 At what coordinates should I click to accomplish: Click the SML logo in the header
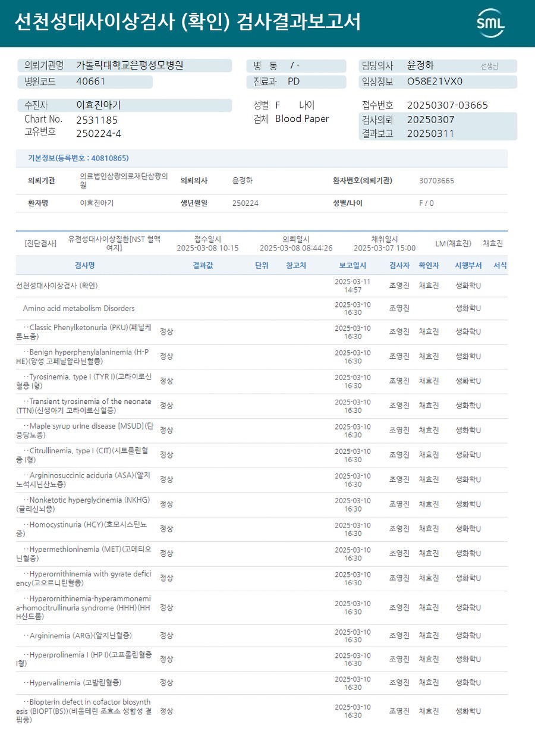[x=490, y=23]
